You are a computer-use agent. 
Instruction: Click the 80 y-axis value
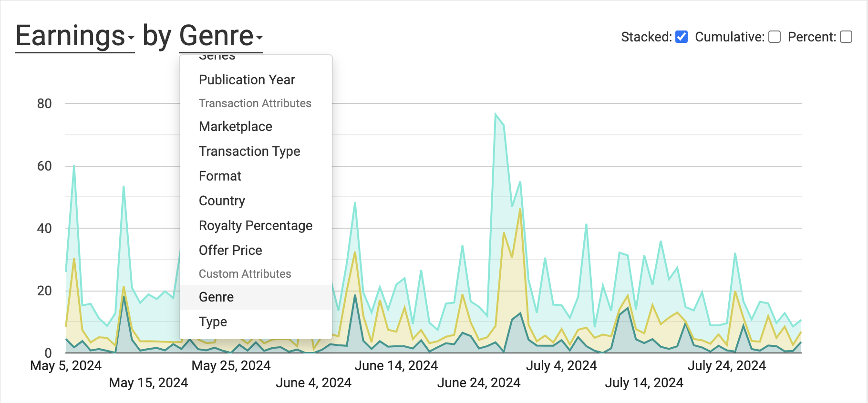coord(44,104)
